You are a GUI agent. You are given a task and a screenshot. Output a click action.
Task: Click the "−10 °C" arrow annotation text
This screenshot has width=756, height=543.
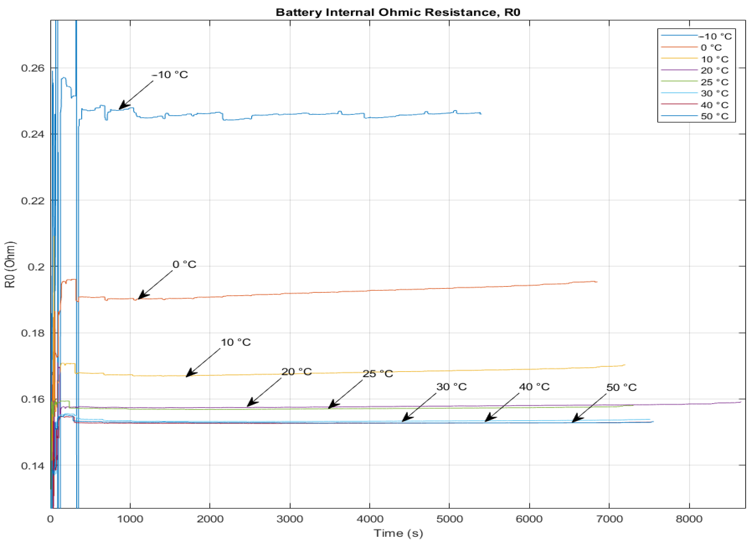click(170, 75)
